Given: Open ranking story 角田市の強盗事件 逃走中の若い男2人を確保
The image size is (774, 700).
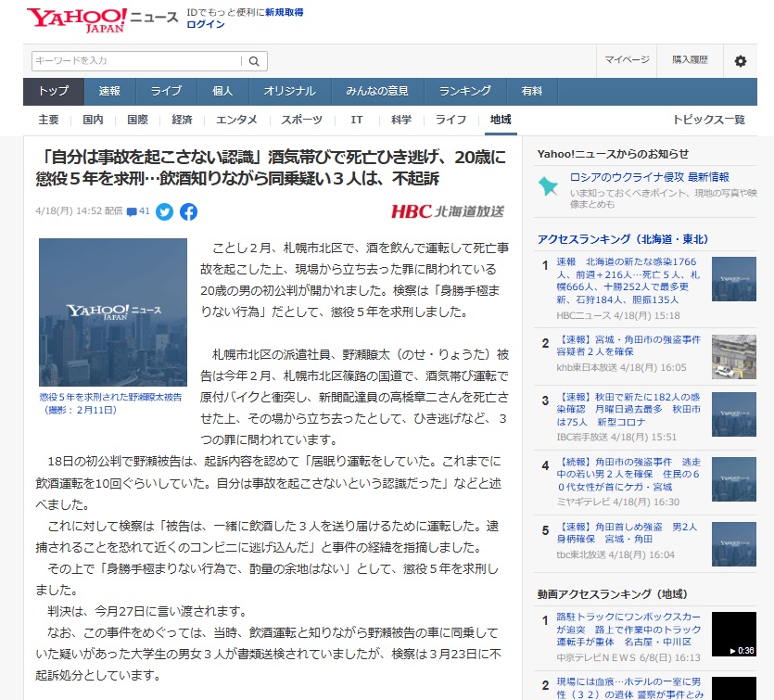Looking at the screenshot, I should click(628, 475).
